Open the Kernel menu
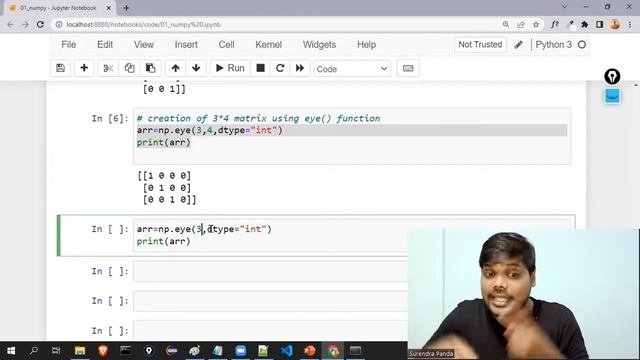Image resolution: width=640 pixels, height=360 pixels. click(x=269, y=44)
